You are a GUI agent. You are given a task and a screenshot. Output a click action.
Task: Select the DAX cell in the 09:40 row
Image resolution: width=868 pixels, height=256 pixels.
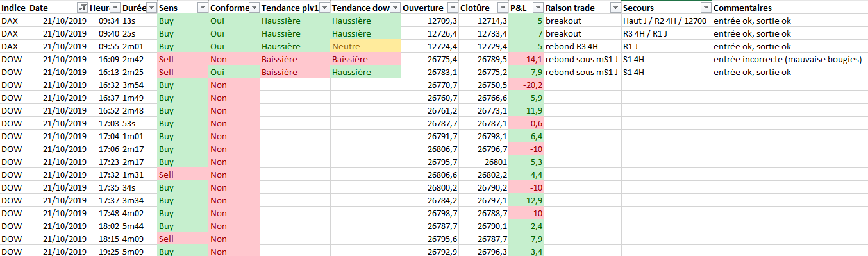pos(14,33)
